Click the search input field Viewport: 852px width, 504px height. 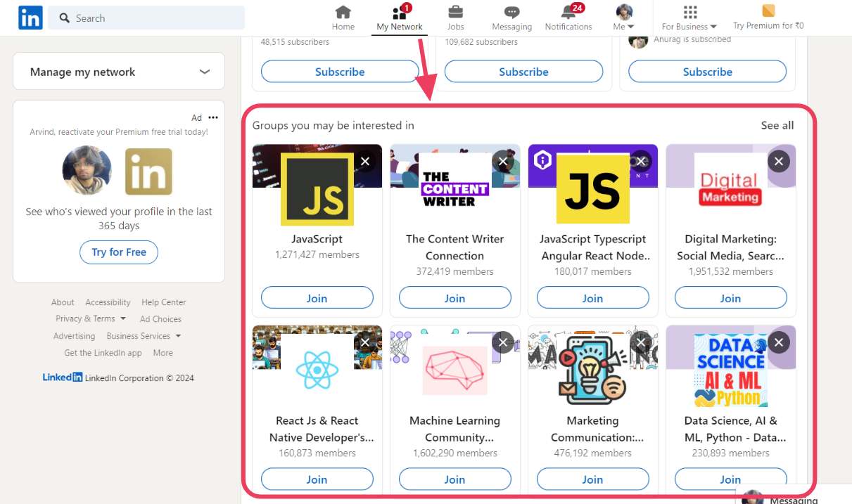(146, 18)
